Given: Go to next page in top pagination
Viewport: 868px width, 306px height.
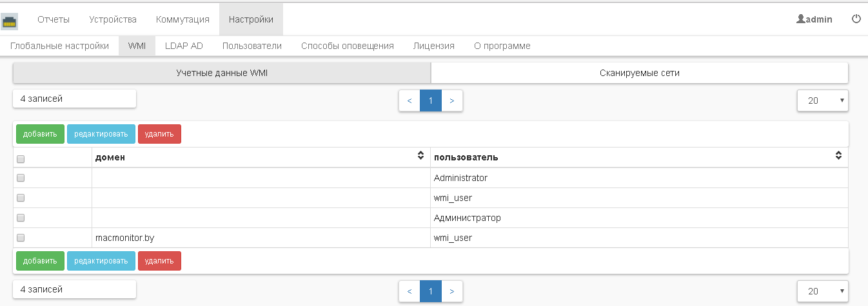Looking at the screenshot, I should [x=452, y=100].
